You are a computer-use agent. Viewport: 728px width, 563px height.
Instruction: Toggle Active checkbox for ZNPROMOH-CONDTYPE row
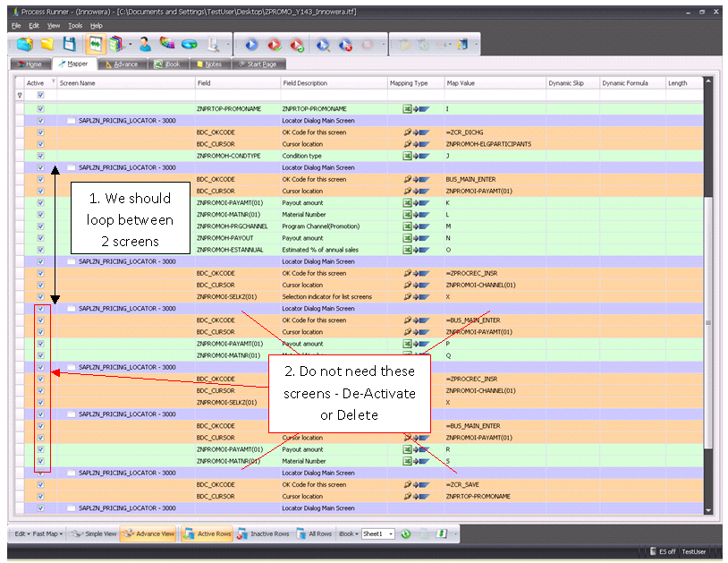40,156
